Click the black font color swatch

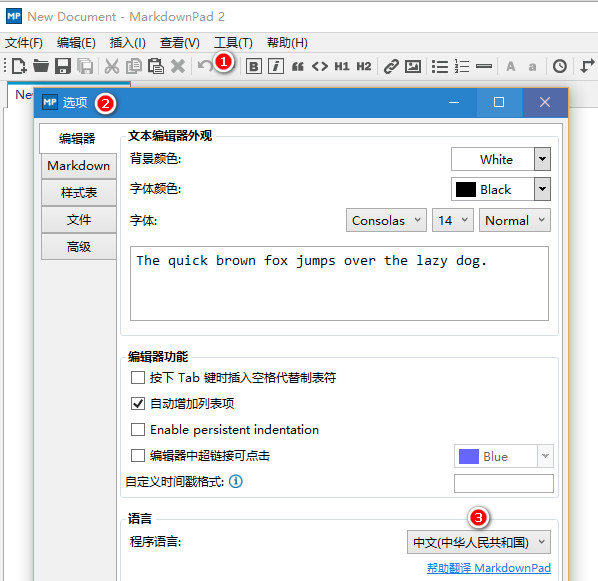(x=466, y=189)
